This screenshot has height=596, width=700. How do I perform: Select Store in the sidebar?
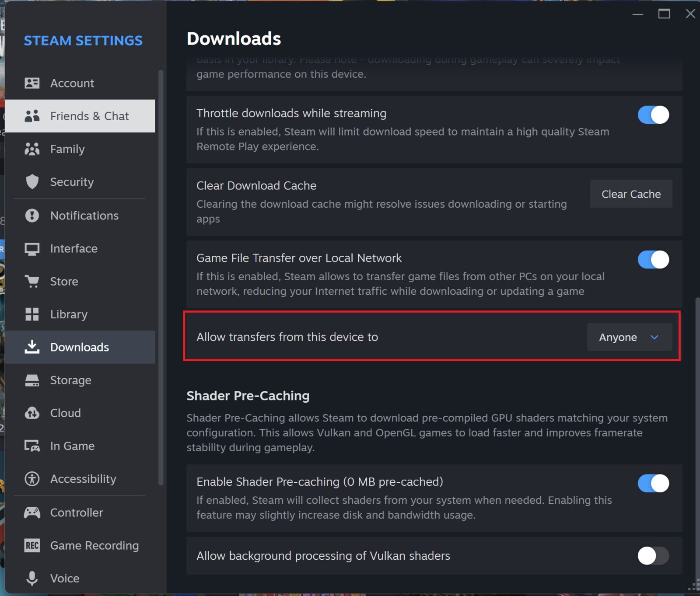pyautogui.click(x=80, y=281)
